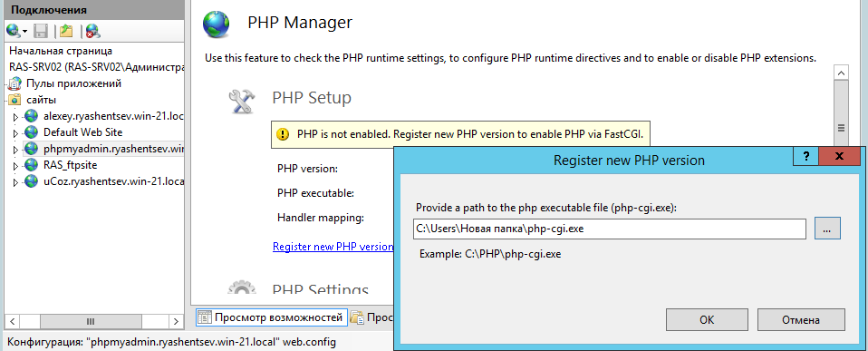Viewport: 868px width, 351px height.
Task: Click OK in Register new PHP version dialog
Action: tap(707, 320)
